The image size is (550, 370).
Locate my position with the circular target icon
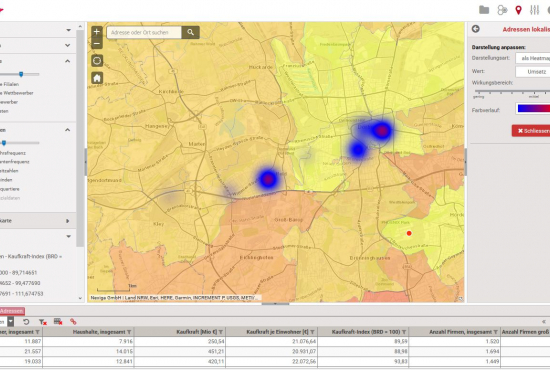point(97,61)
